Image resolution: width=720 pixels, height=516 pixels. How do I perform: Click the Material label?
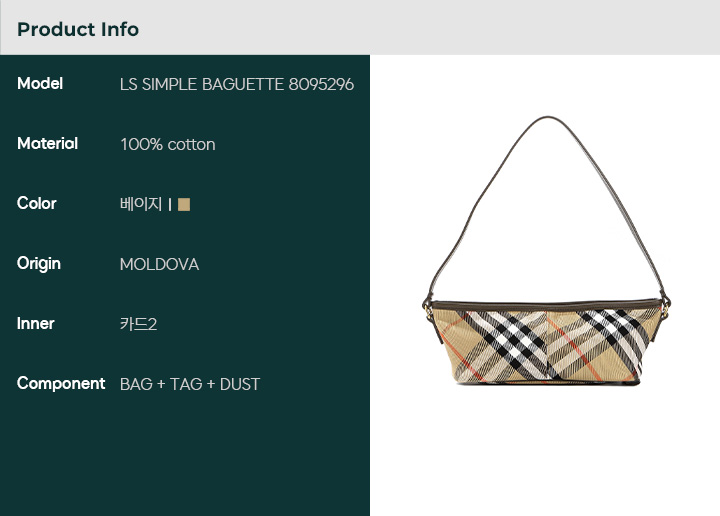pos(47,144)
